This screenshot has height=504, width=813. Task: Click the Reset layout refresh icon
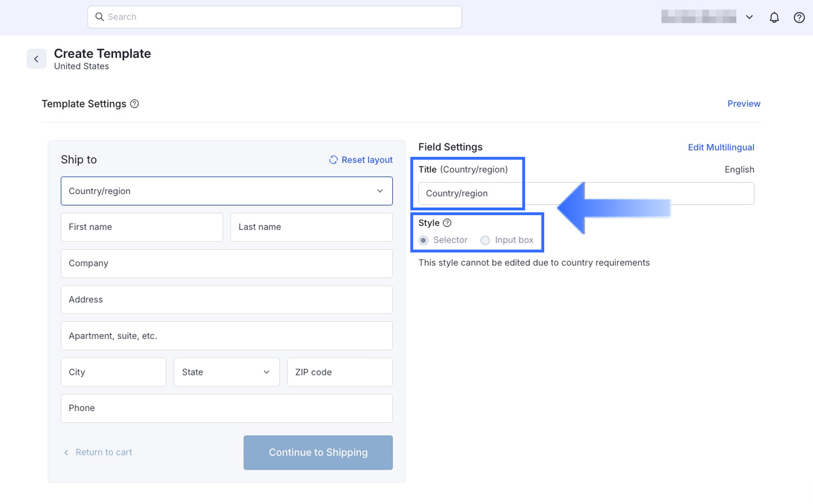coord(333,160)
